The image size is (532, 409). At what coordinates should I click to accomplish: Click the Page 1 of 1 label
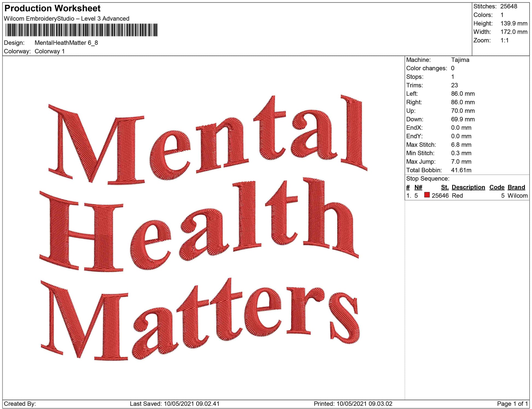(x=512, y=404)
